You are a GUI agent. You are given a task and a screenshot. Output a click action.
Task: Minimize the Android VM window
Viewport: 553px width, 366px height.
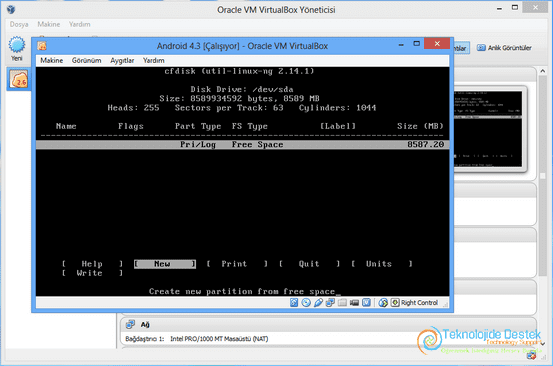(x=401, y=45)
